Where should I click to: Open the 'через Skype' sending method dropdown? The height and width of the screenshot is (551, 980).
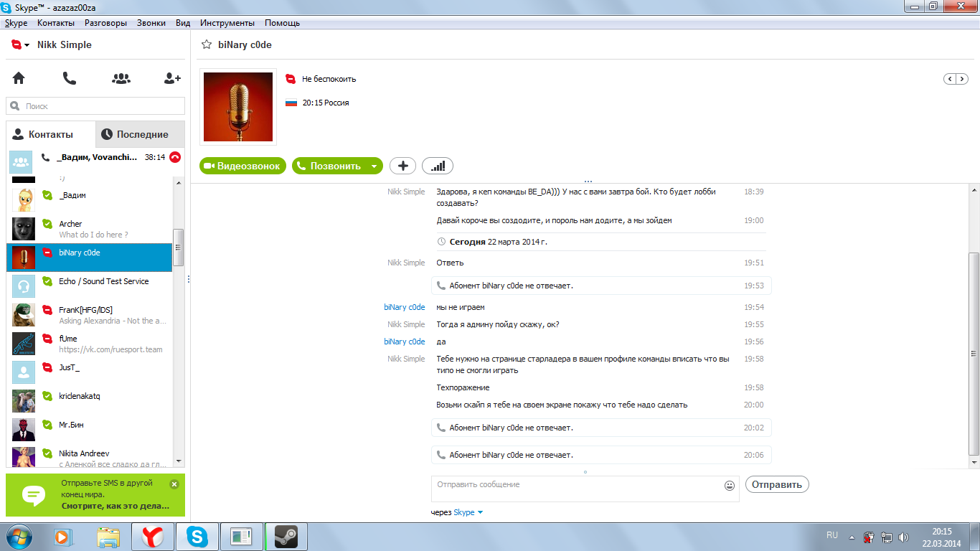(468, 512)
